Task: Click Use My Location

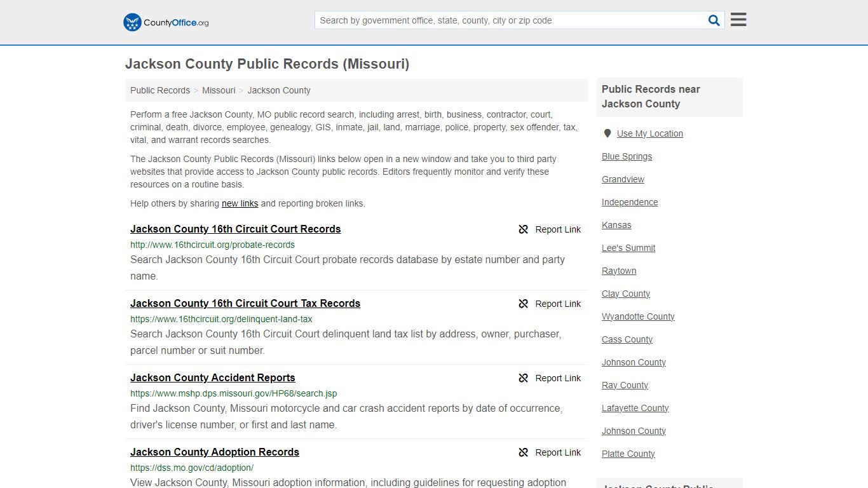Action: (650, 133)
